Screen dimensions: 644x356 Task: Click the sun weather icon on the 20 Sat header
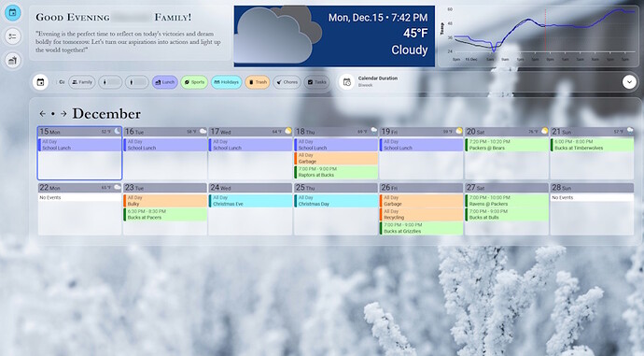click(x=545, y=131)
